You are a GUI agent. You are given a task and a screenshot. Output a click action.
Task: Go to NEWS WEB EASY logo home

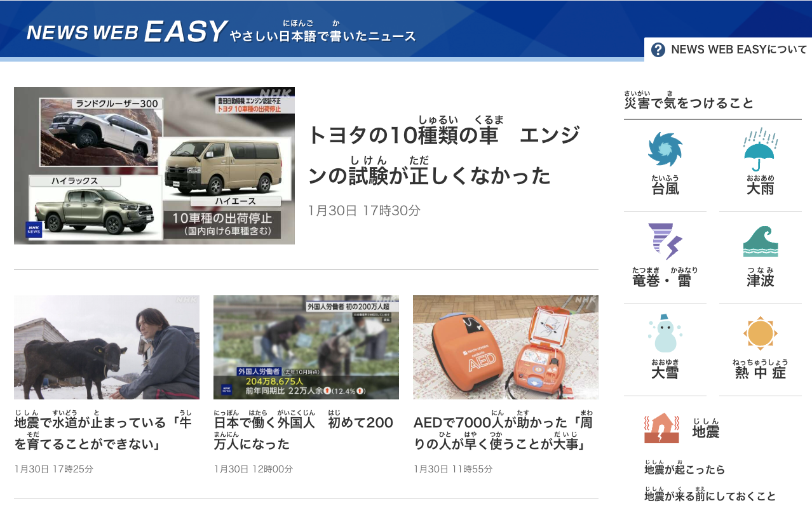(127, 31)
